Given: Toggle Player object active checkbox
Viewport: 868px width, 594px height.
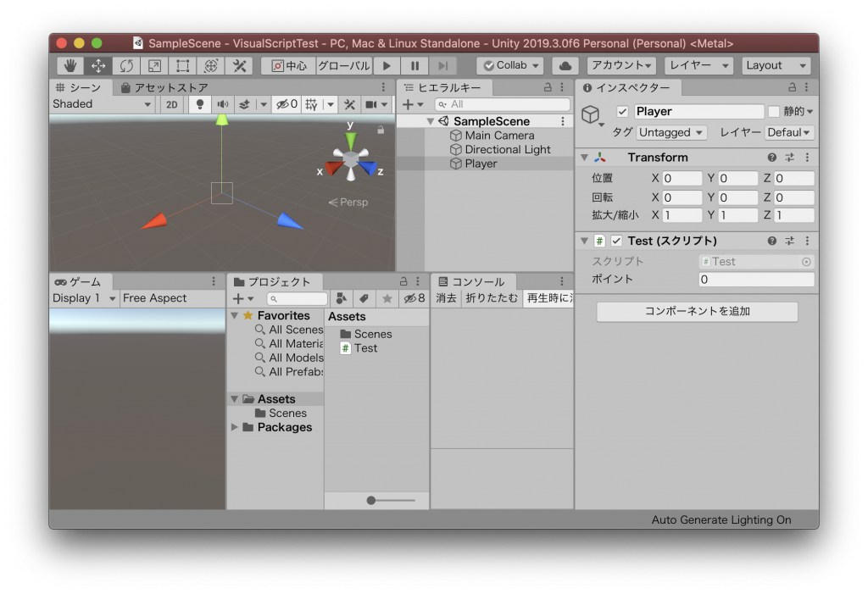Looking at the screenshot, I should tap(622, 112).
